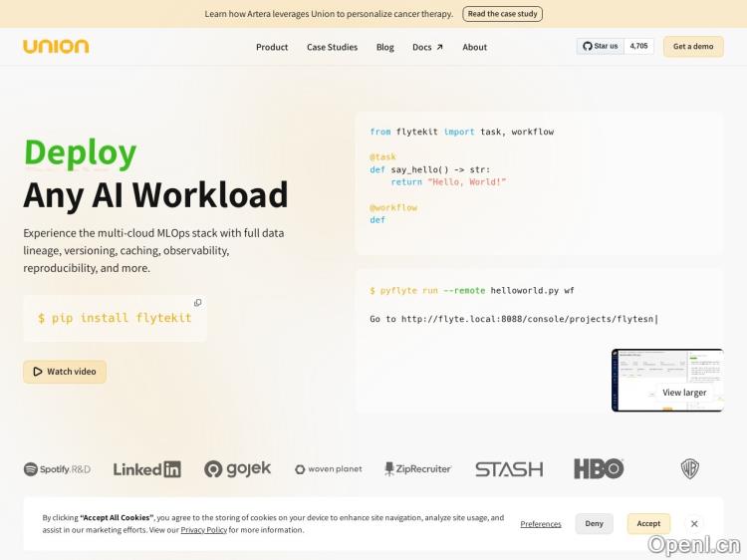Click the 4,705 star count
The height and width of the screenshot is (560, 747).
[x=638, y=46]
